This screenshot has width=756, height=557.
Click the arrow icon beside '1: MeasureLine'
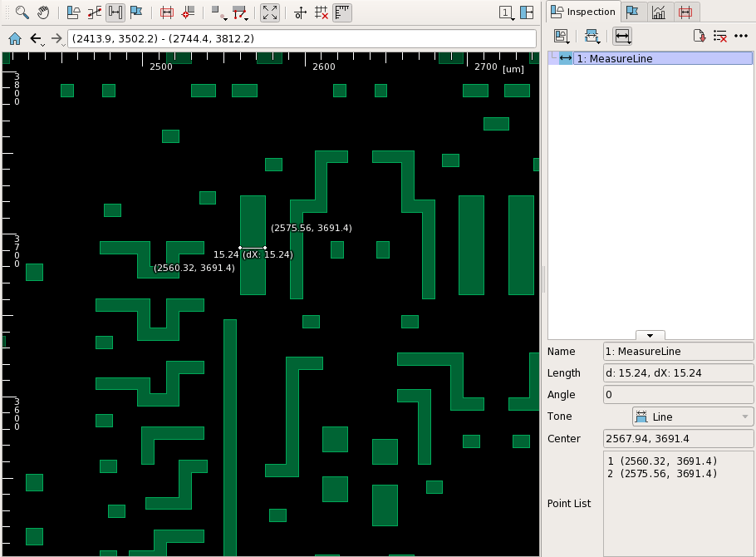[566, 58]
